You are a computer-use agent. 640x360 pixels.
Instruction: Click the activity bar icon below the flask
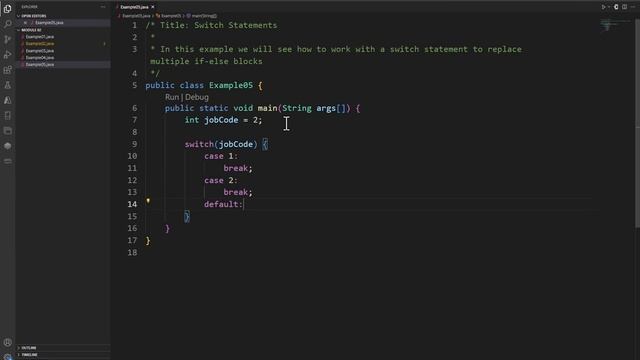tap(7, 100)
